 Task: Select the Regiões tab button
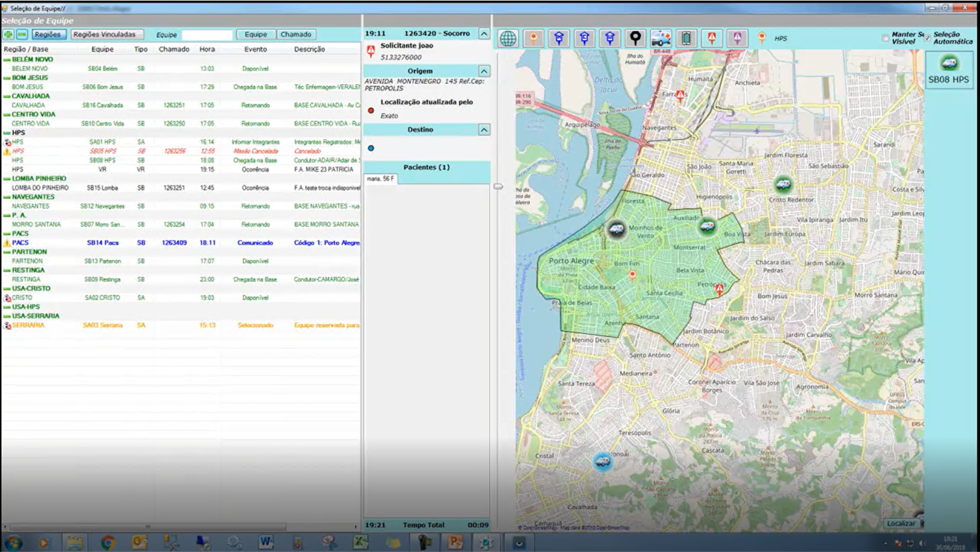click(x=47, y=34)
